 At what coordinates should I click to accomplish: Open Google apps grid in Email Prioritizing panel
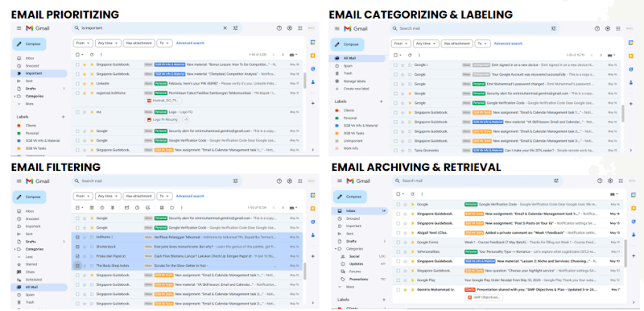(x=300, y=28)
